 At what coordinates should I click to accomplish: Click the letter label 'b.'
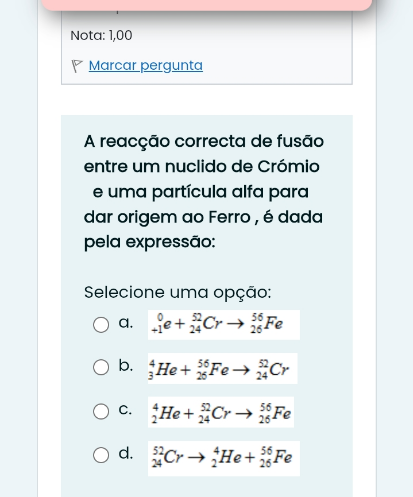coord(126,365)
